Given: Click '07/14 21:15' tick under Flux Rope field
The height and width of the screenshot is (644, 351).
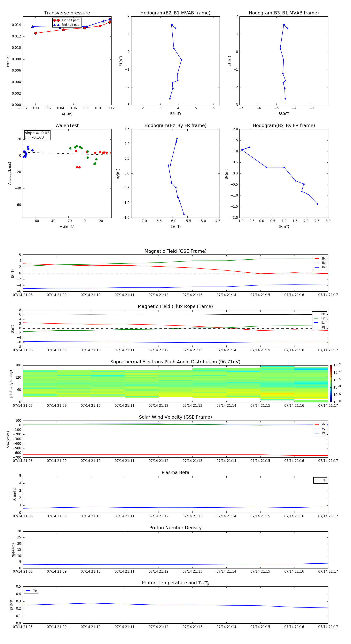Looking at the screenshot, I should click(x=260, y=350).
